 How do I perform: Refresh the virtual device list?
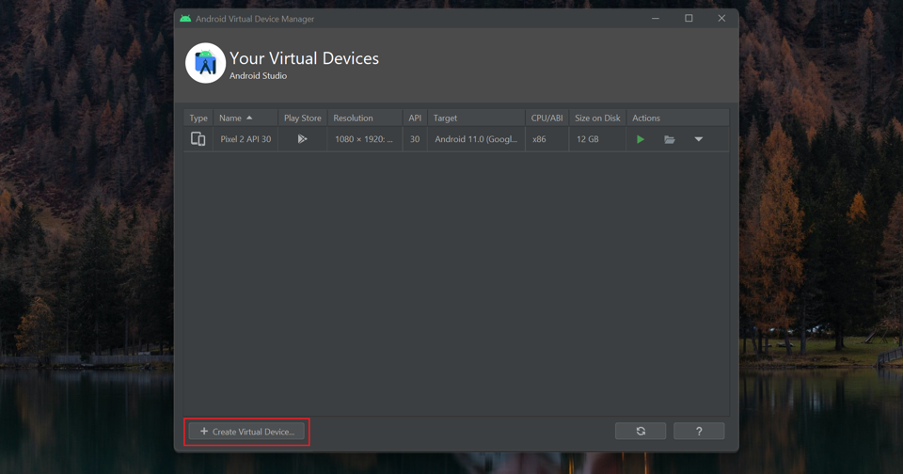641,431
